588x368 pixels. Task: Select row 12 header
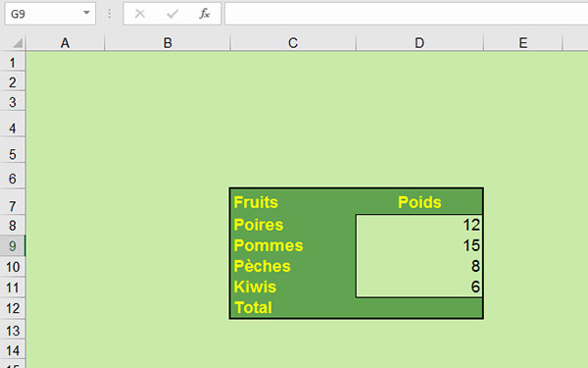tap(13, 308)
